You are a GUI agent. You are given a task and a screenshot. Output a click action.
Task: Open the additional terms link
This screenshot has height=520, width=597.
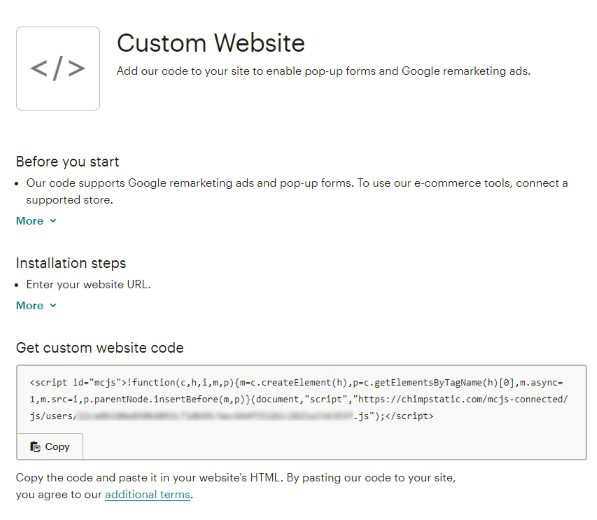147,494
